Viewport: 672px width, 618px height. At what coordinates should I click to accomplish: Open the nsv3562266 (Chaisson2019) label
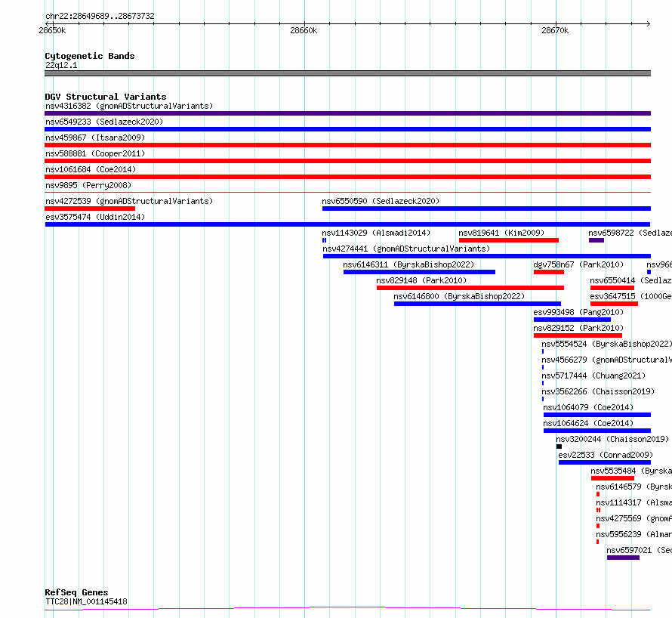coord(598,391)
